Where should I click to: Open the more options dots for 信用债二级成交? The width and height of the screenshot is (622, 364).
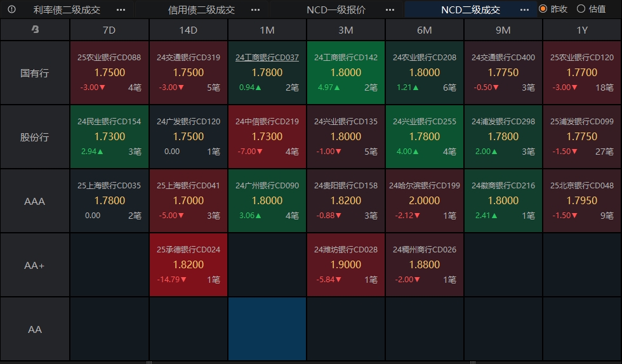click(x=255, y=10)
